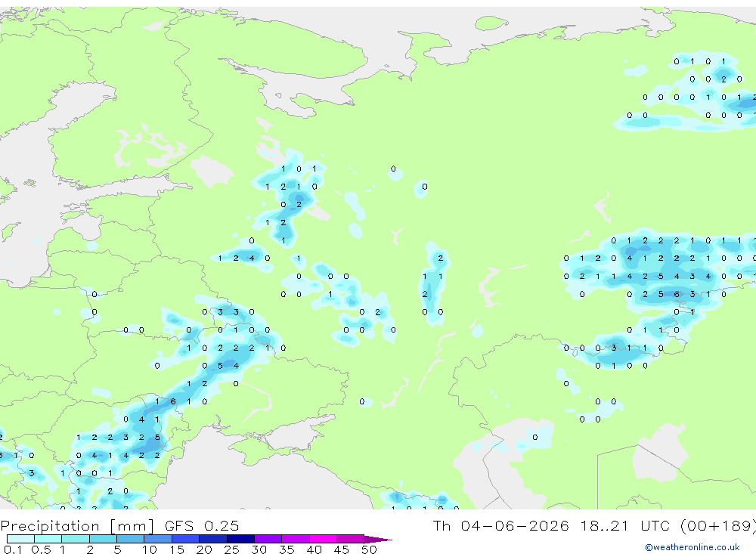Pick the 10–15 mm legend color swatch
756x554 pixels.
click(158, 539)
